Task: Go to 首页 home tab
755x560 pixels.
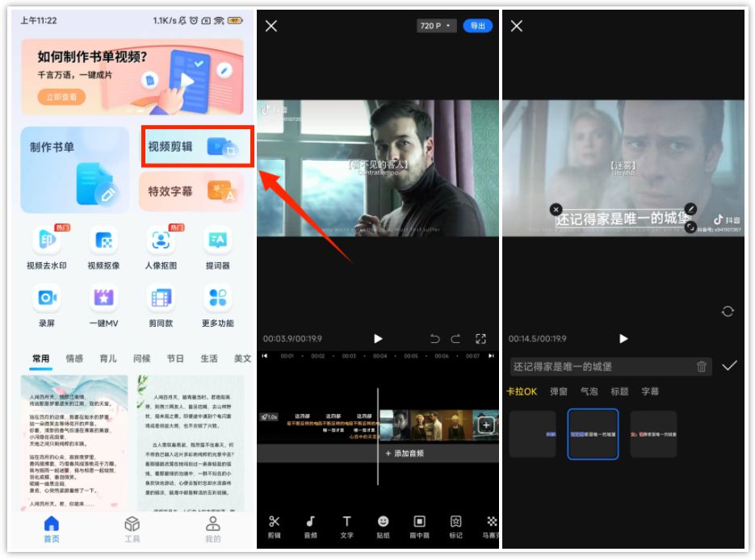Action: point(51,529)
